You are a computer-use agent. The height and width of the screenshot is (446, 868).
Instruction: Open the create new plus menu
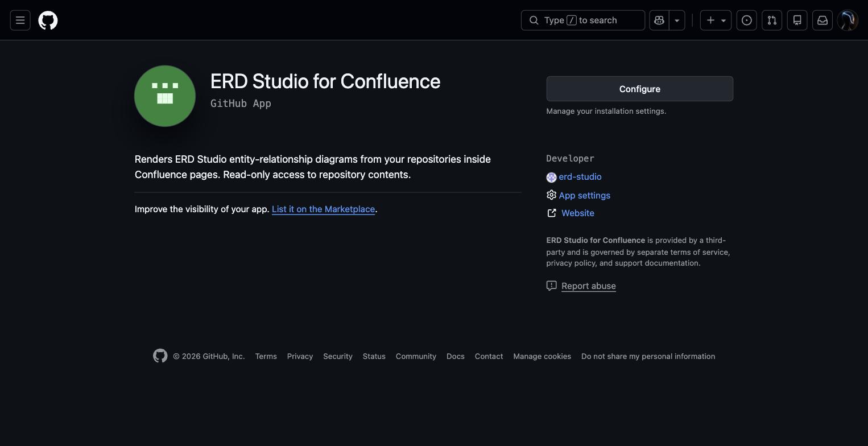coord(716,20)
